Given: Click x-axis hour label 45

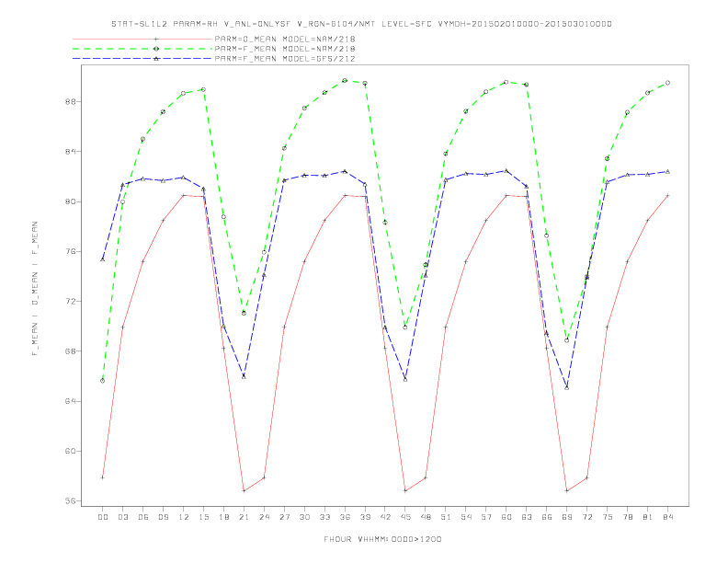Looking at the screenshot, I should tap(405, 517).
